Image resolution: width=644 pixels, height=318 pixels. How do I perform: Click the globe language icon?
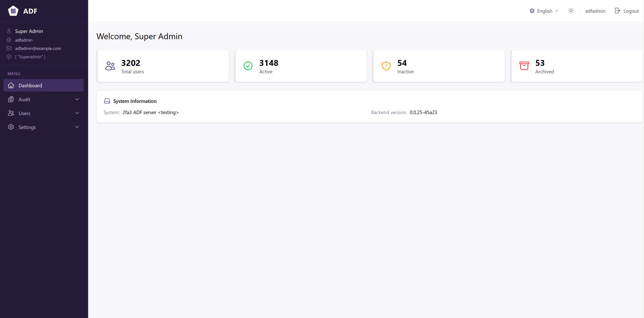click(532, 11)
